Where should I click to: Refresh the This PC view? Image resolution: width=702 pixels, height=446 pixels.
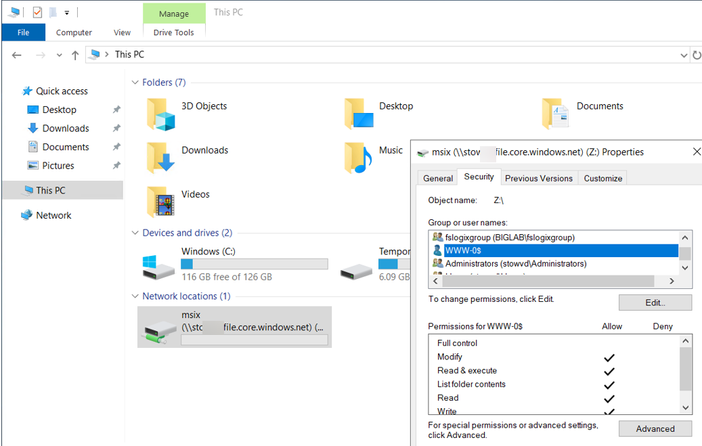pos(697,55)
